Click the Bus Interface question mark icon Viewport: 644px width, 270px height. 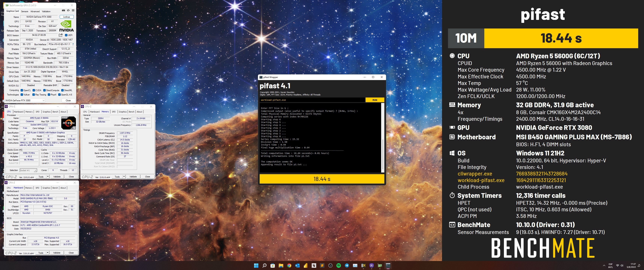(x=73, y=44)
